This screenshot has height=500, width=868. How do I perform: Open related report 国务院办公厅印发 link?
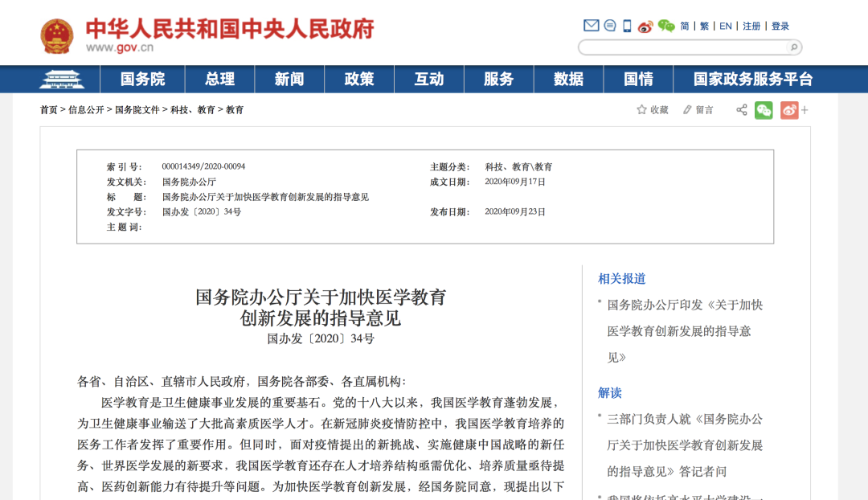(x=685, y=331)
